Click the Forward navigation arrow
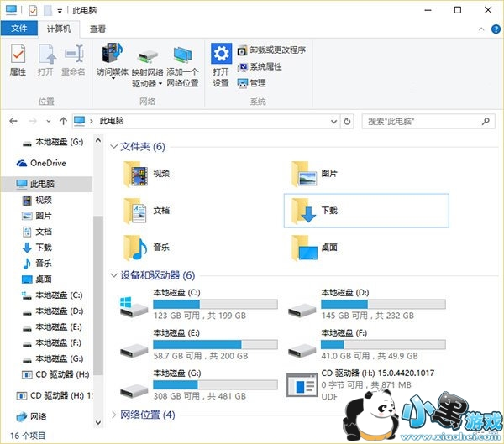 point(33,121)
